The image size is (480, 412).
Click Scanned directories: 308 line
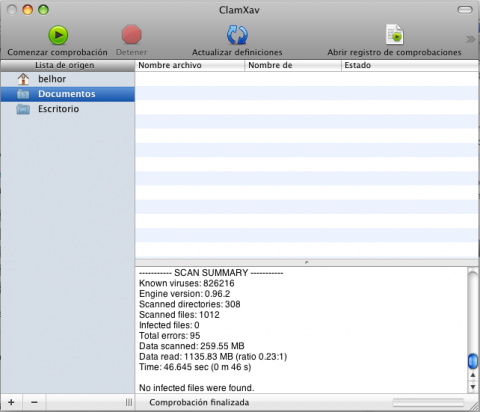click(x=190, y=304)
